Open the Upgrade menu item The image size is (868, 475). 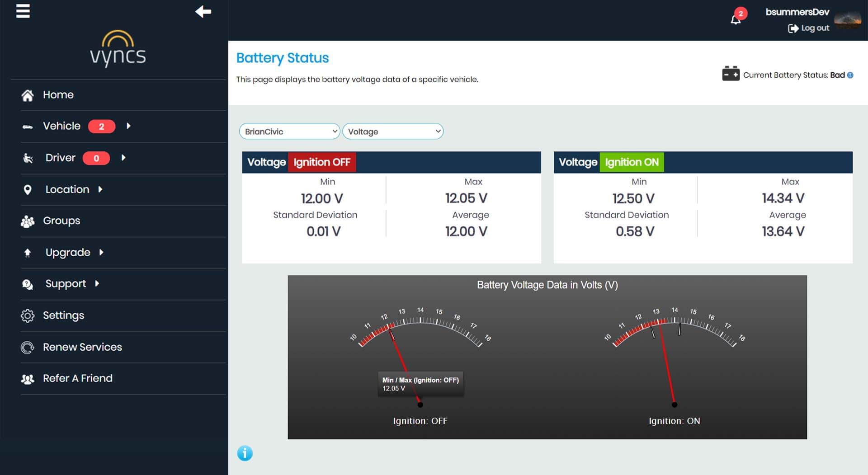pos(68,253)
